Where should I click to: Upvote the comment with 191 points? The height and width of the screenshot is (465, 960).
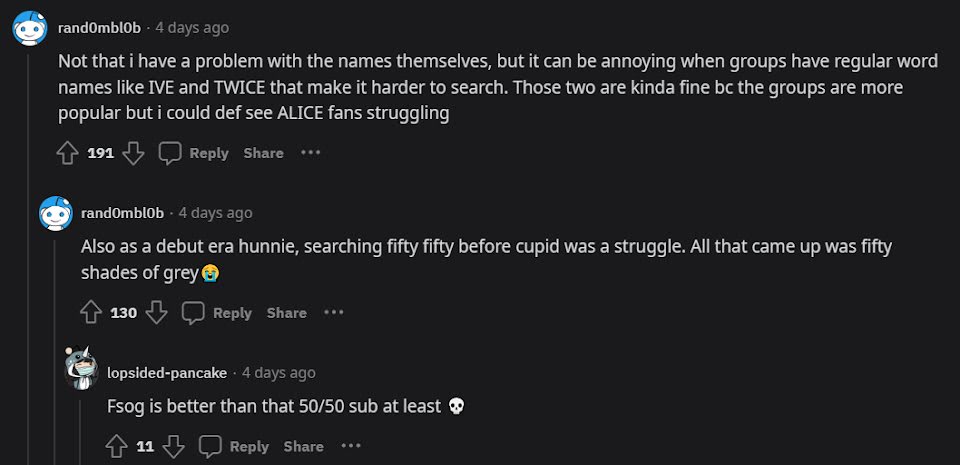click(67, 153)
